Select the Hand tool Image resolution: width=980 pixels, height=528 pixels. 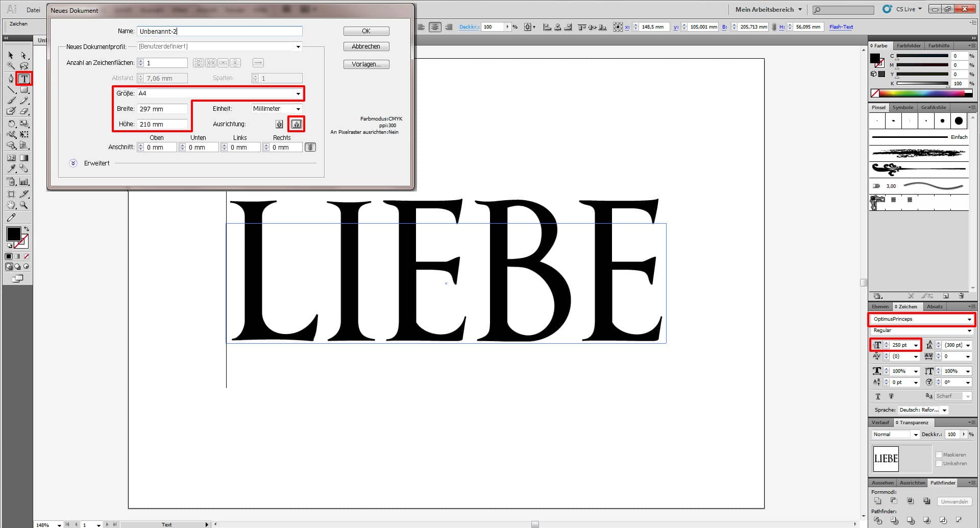10,204
